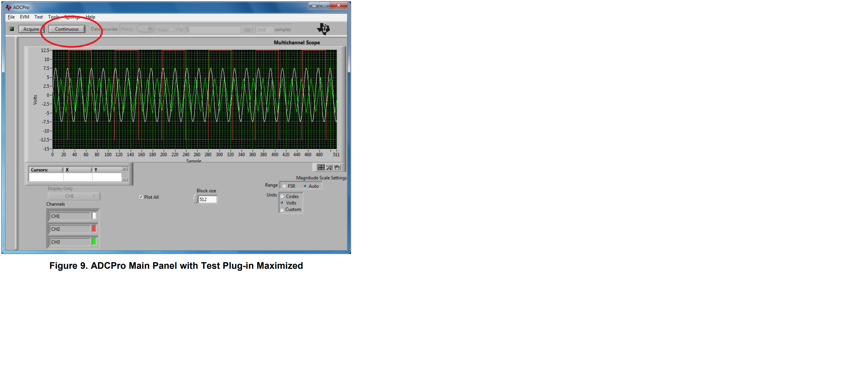Screen dimensions: 868x379
Task: Choose the Custom units option
Action: coord(282,210)
